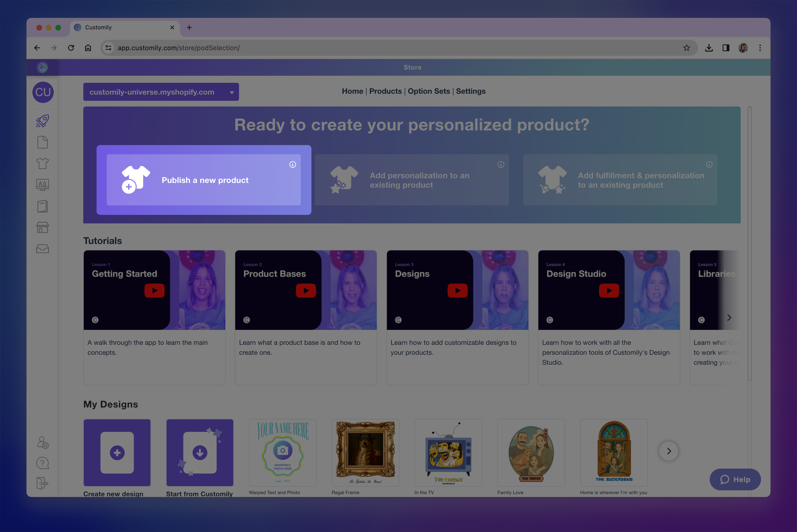This screenshot has width=797, height=532.
Task: Click the help question-mark bubble icon
Action: (x=42, y=463)
